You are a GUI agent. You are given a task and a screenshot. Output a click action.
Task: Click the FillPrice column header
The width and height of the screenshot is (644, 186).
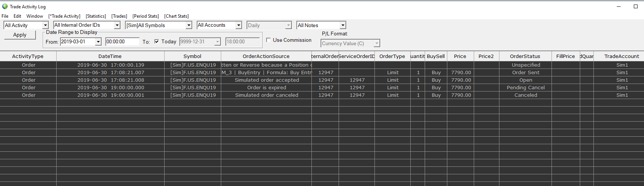click(565, 56)
